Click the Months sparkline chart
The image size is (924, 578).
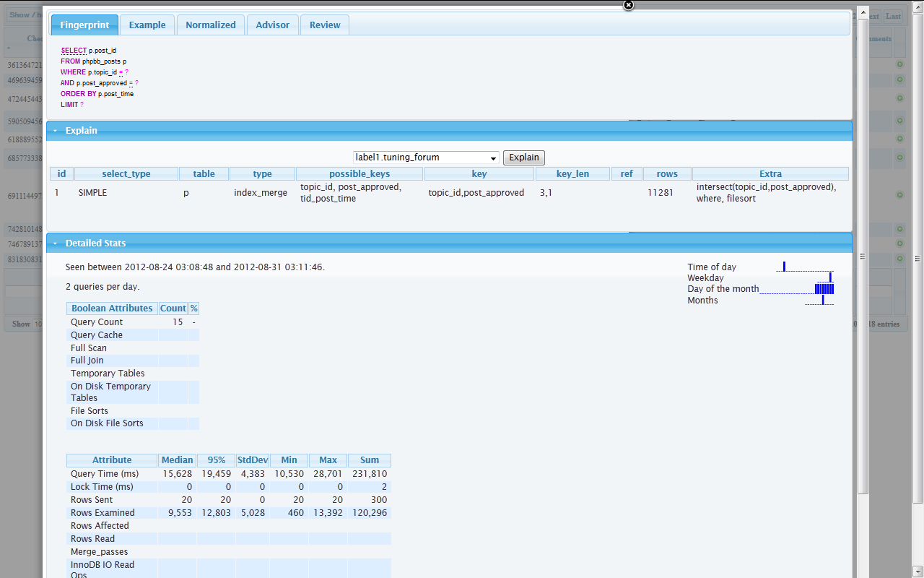[x=819, y=301]
